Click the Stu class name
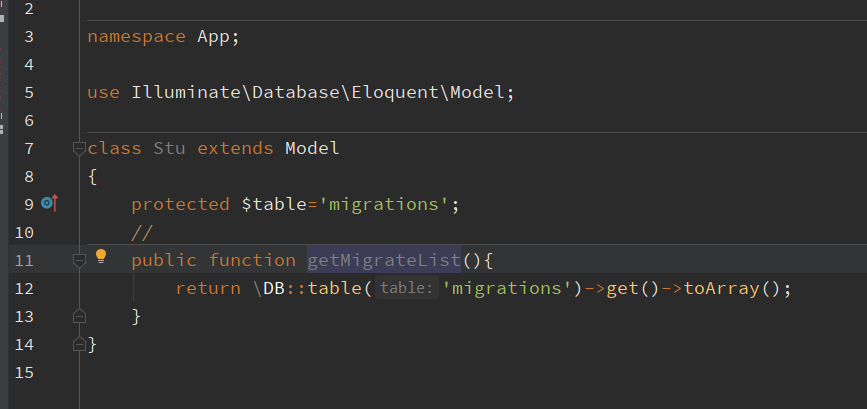867x409 pixels. click(x=169, y=149)
